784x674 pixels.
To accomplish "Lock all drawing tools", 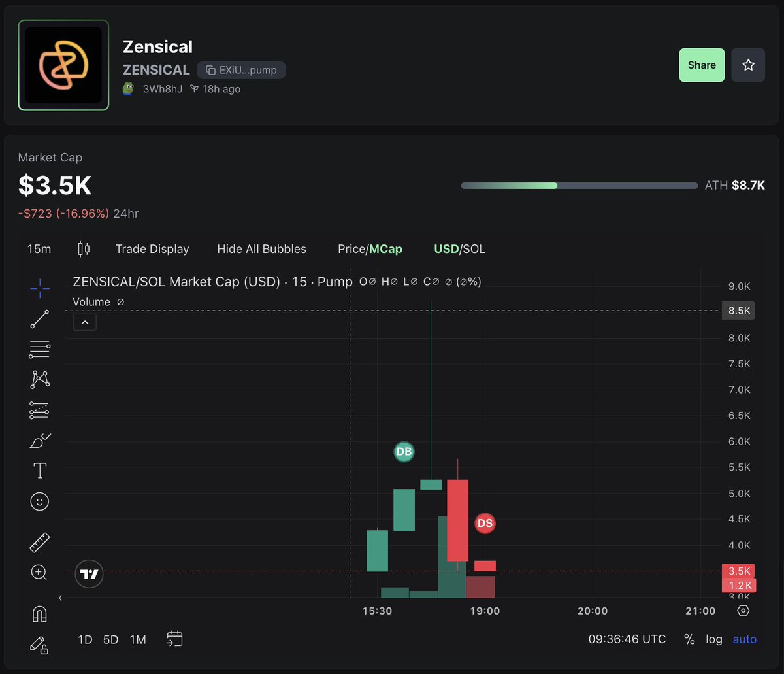I will pos(39,645).
